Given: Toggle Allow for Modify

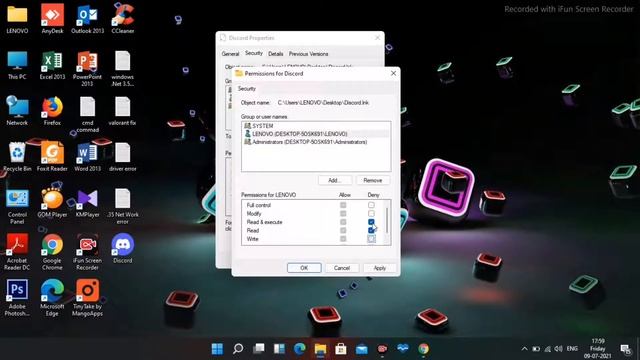Looking at the screenshot, I should (343, 213).
